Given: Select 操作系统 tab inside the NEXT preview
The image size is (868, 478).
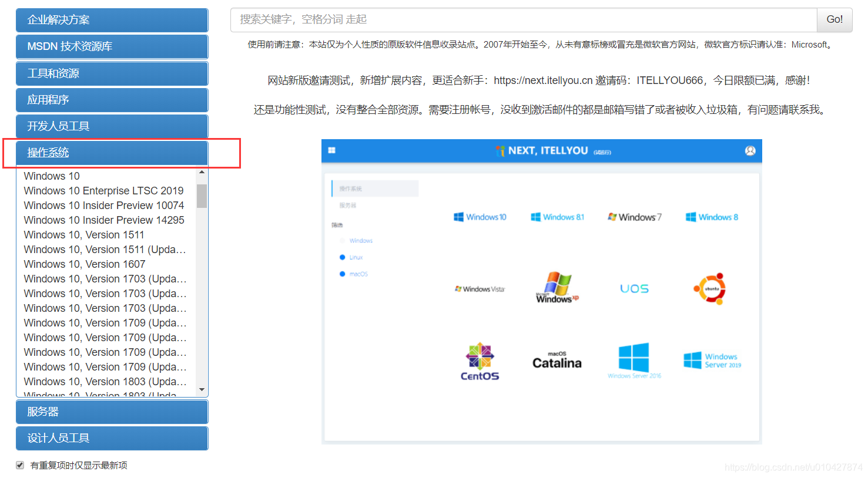Looking at the screenshot, I should pyautogui.click(x=375, y=188).
